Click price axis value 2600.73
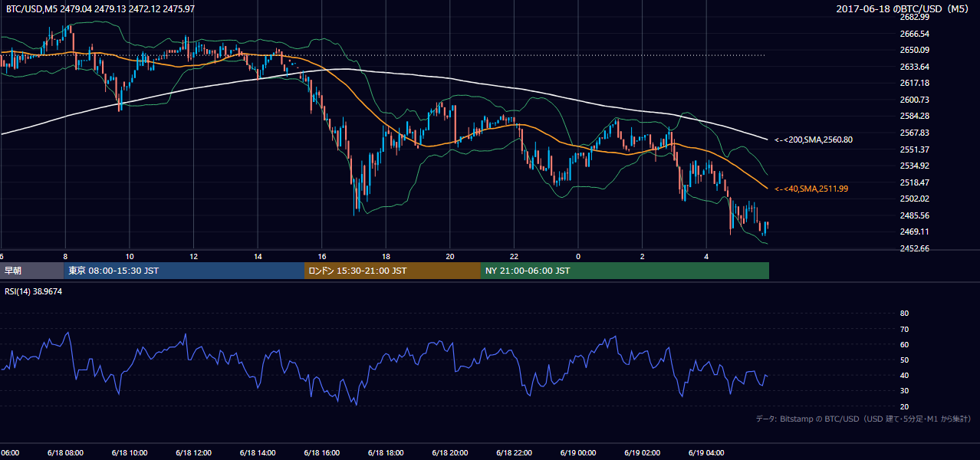 pyautogui.click(x=915, y=100)
